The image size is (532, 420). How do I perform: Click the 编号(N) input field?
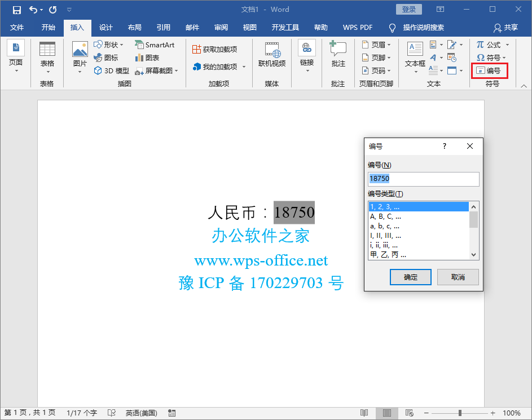pyautogui.click(x=424, y=179)
